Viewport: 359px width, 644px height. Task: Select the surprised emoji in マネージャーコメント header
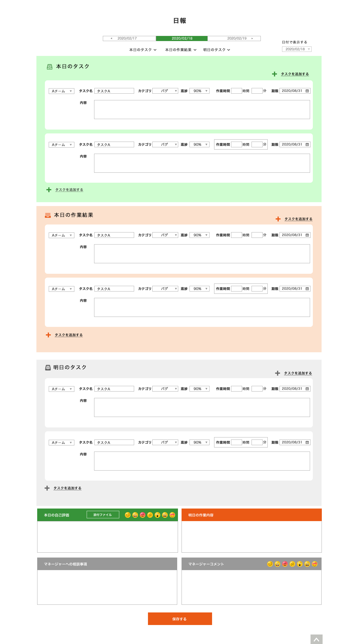[300, 564]
